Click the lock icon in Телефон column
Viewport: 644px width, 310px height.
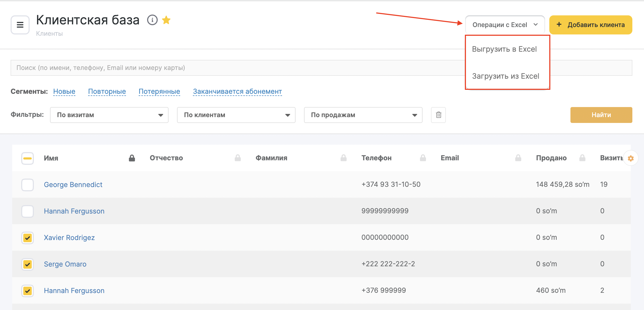point(423,158)
